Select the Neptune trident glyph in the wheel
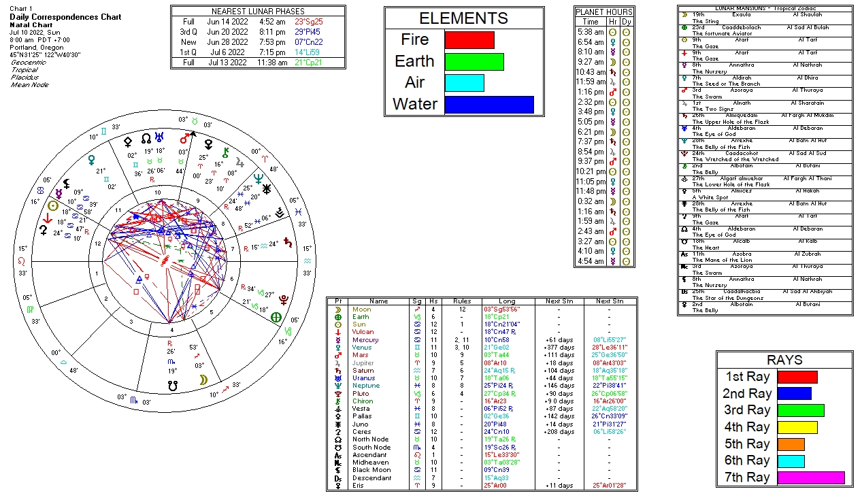Image resolution: width=862 pixels, height=504 pixels. tap(258, 178)
